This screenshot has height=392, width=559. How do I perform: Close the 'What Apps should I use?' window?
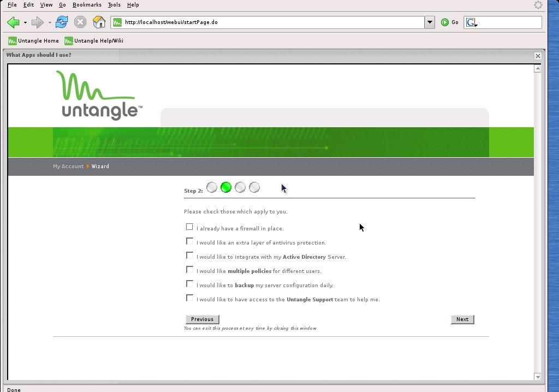click(x=538, y=56)
